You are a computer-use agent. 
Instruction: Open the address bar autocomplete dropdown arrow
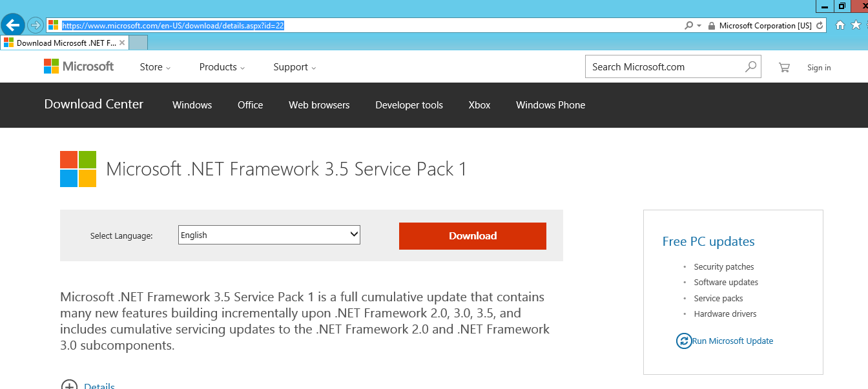699,26
